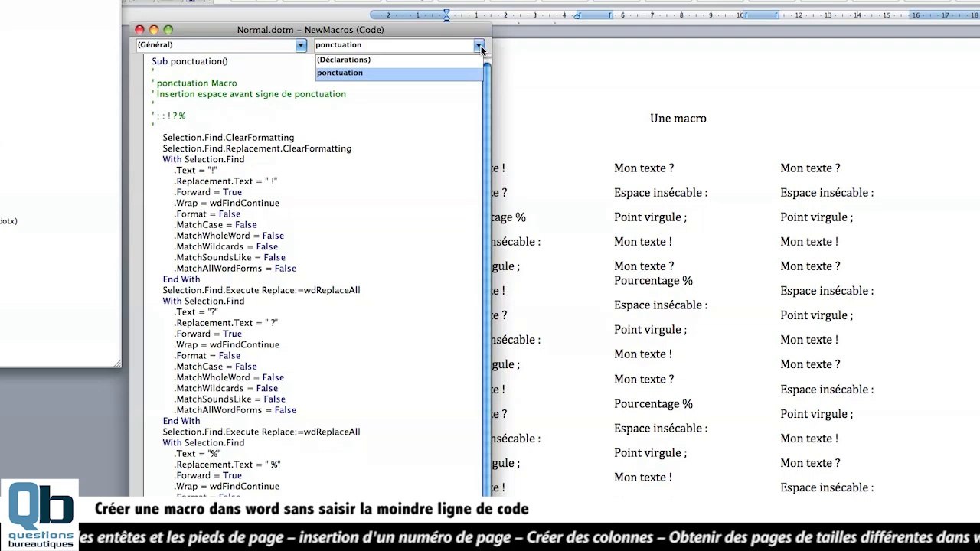
Task: Click the code line .Replacement.Text = " %"
Action: 227,465
